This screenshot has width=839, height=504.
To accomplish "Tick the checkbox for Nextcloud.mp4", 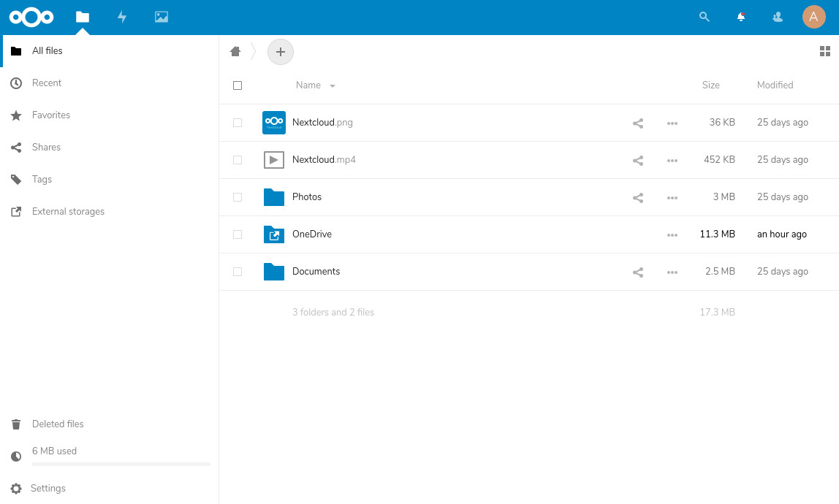I will [238, 160].
